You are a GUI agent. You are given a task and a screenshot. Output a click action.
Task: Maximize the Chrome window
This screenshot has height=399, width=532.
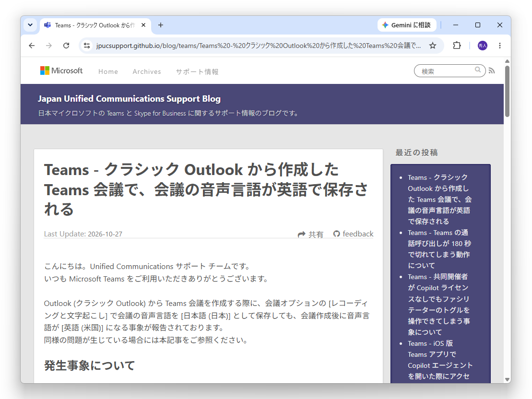(478, 25)
